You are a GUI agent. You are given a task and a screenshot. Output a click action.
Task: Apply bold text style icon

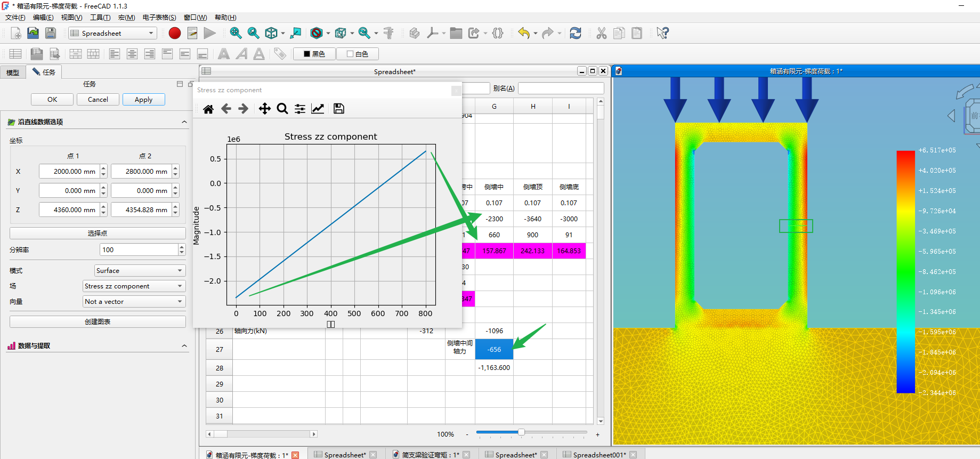pos(224,54)
